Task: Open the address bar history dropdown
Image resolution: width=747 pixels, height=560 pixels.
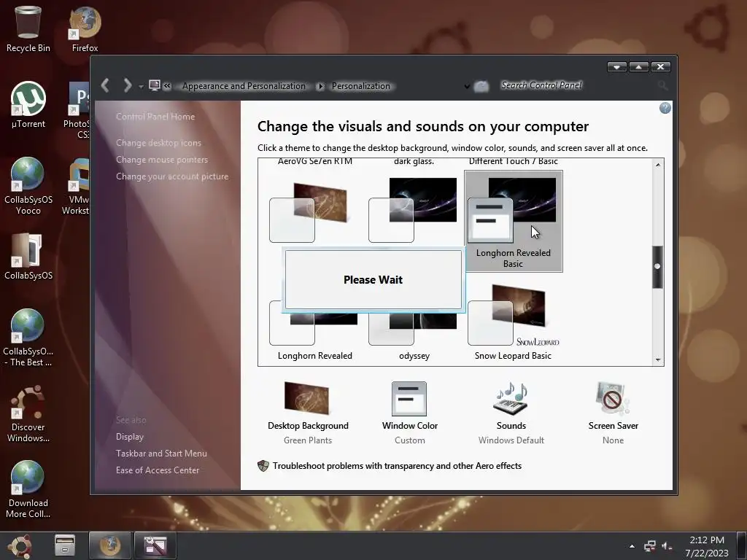Action: (x=467, y=87)
